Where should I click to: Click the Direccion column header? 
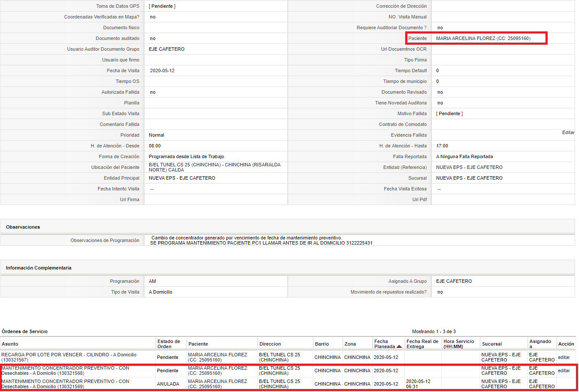(x=270, y=344)
